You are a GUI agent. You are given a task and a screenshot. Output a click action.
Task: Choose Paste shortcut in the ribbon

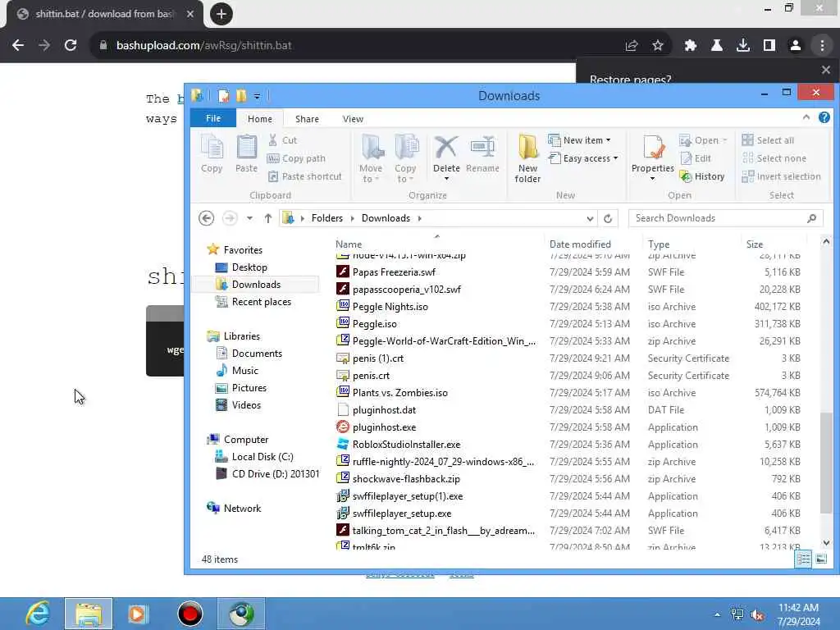coord(304,176)
